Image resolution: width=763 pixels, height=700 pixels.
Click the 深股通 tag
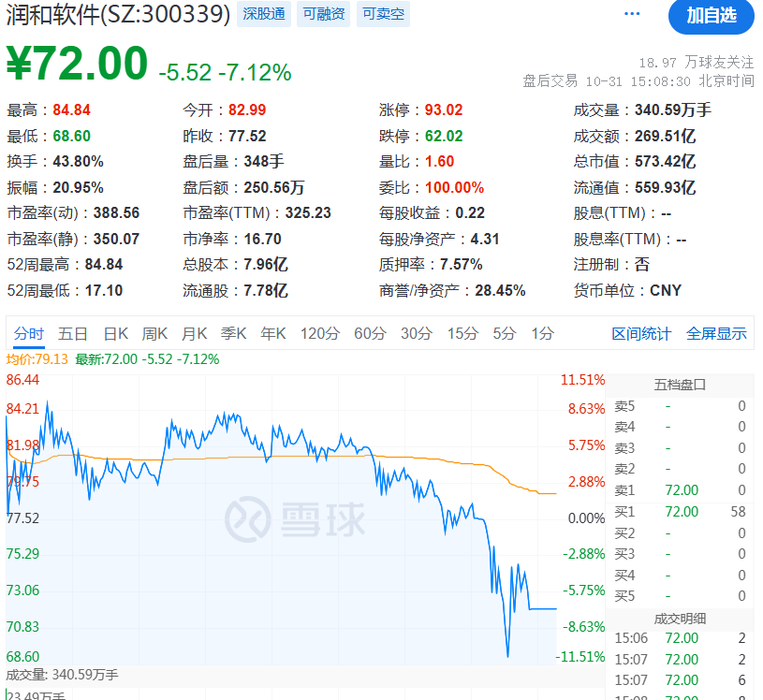tap(263, 14)
